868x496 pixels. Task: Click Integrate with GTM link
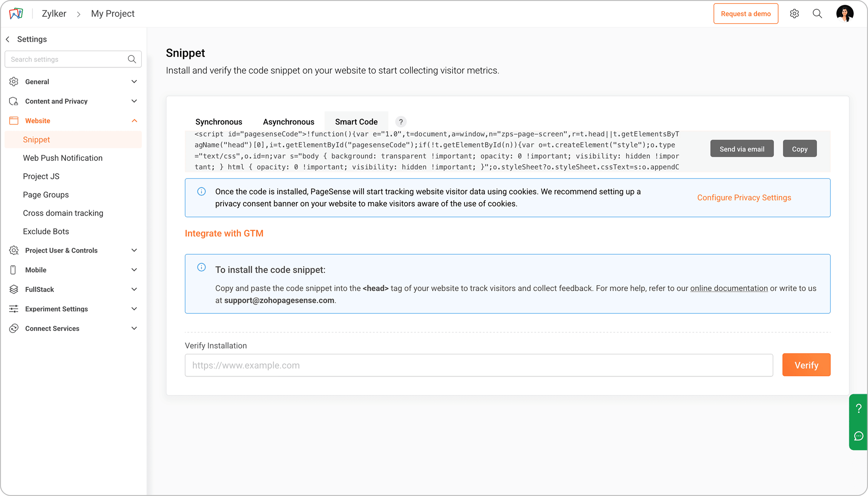tap(224, 234)
